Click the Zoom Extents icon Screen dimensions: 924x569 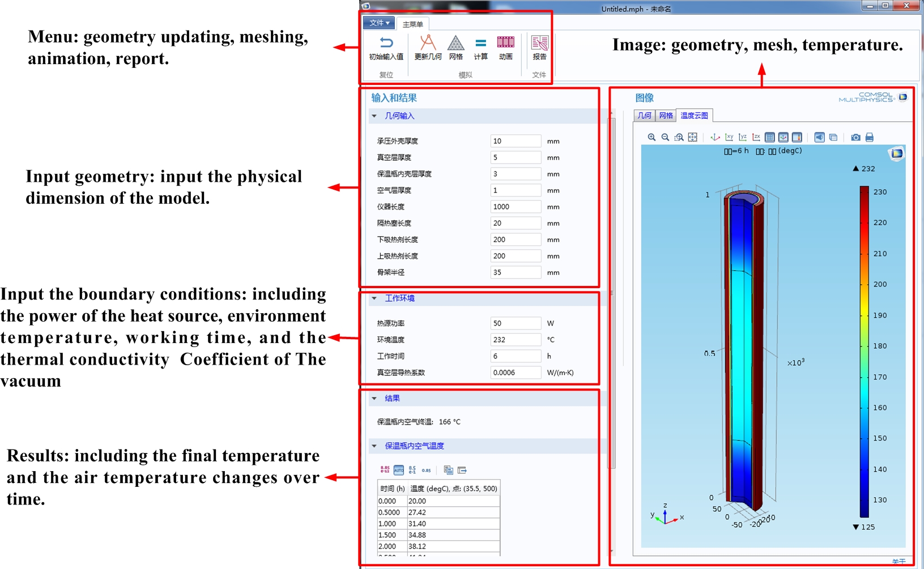[x=692, y=137]
